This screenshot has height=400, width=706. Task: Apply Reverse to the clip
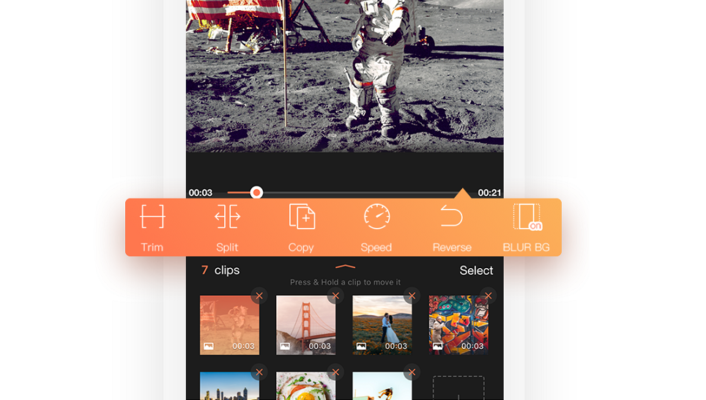[x=452, y=227]
